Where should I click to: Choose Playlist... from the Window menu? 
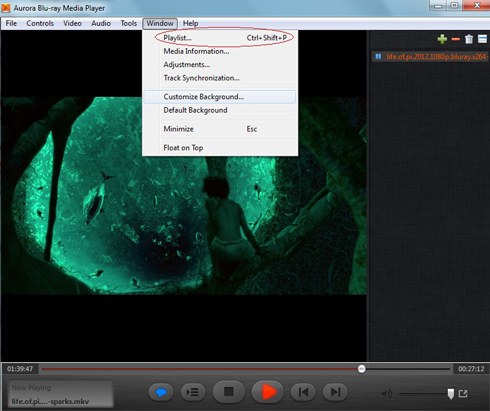tap(220, 38)
